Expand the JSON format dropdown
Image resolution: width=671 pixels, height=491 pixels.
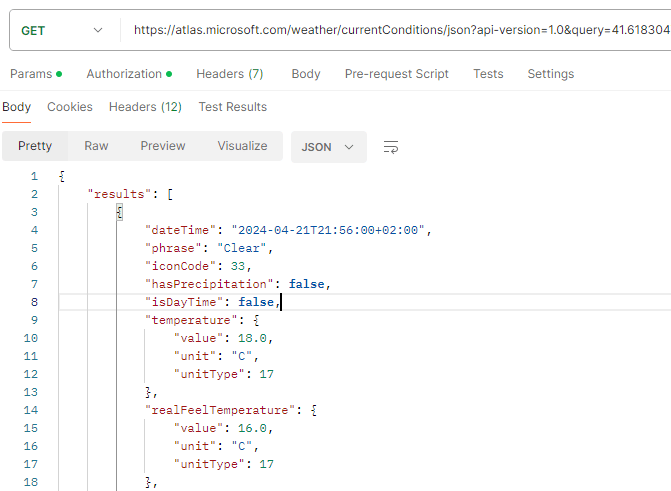(x=328, y=147)
